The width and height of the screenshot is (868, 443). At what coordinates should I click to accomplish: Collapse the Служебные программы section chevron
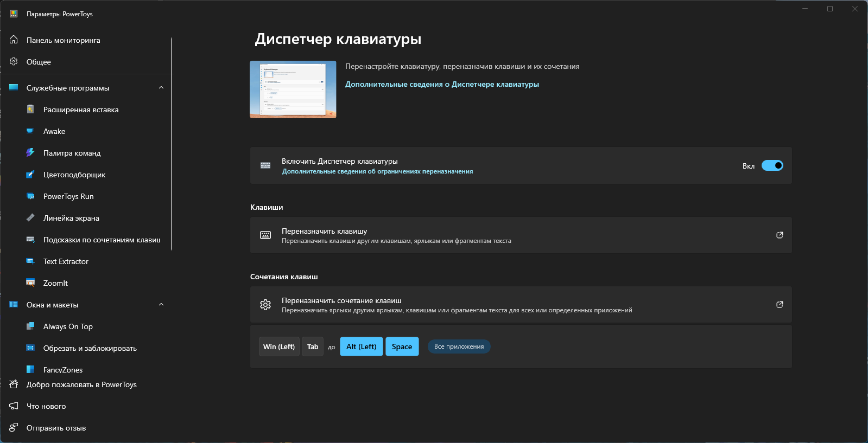[161, 87]
